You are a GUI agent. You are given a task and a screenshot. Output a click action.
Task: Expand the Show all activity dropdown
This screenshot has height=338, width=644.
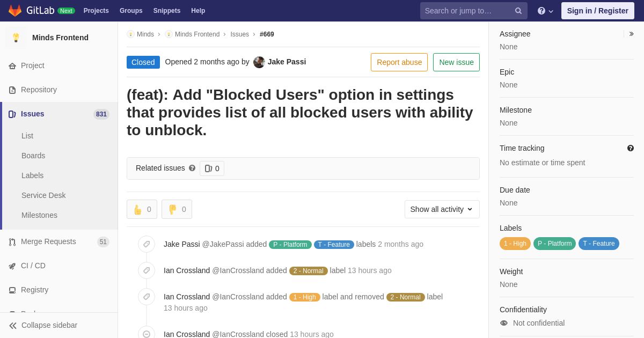pyautogui.click(x=442, y=209)
